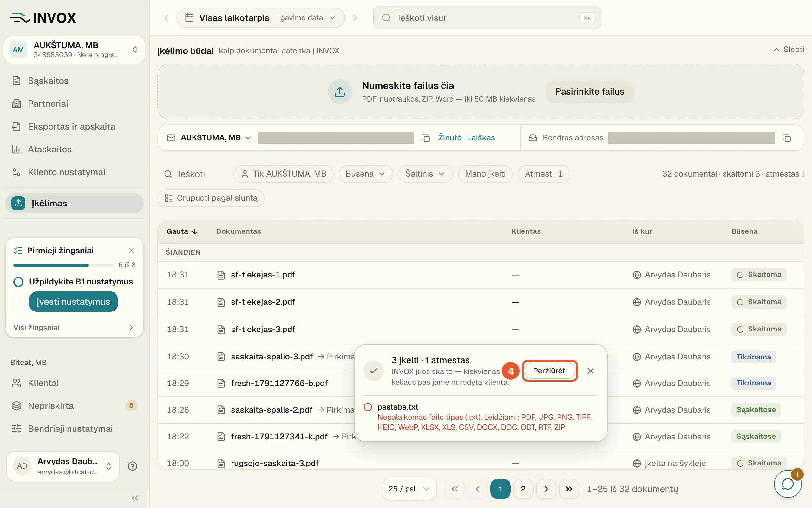The width and height of the screenshot is (812, 508).
Task: Dismiss the upload result popup
Action: point(591,371)
